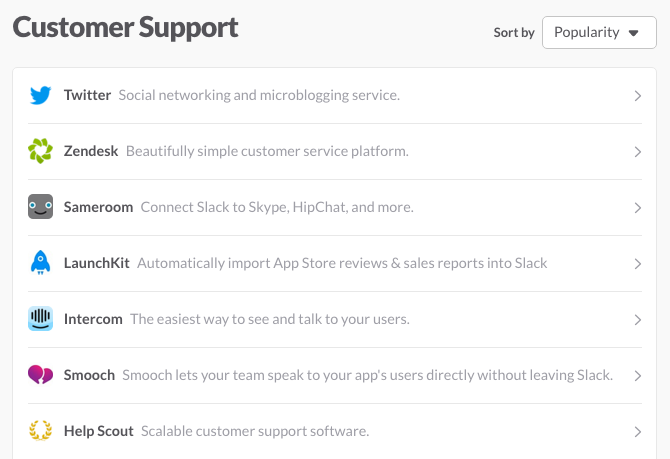
Task: Open the Help Scout app title
Action: point(99,431)
